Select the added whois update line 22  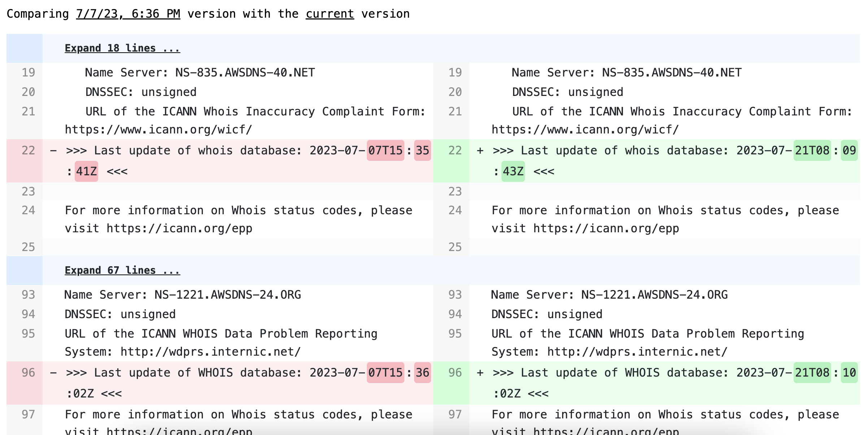pyautogui.click(x=650, y=150)
